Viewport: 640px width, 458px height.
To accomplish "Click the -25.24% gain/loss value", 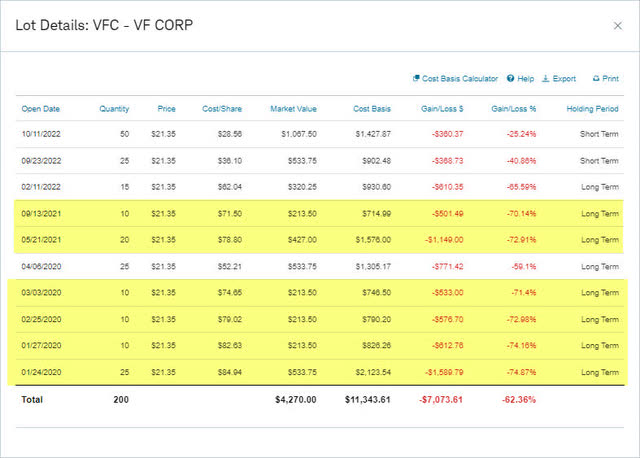I will coord(521,134).
